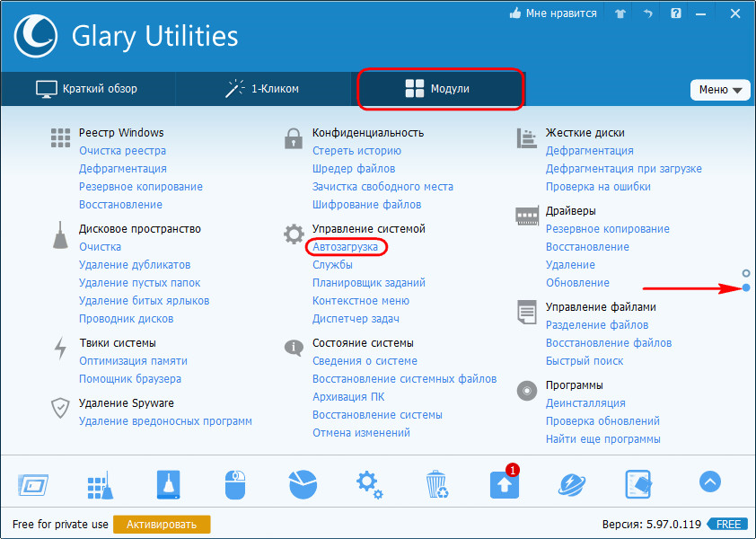
Task: Click the Драйверы memory chip icon
Action: pyautogui.click(x=526, y=216)
